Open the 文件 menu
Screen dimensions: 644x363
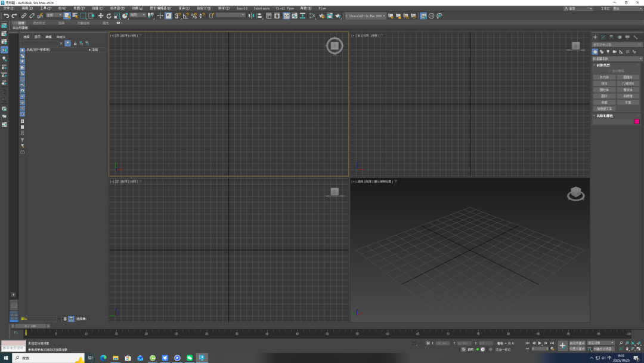8,8
